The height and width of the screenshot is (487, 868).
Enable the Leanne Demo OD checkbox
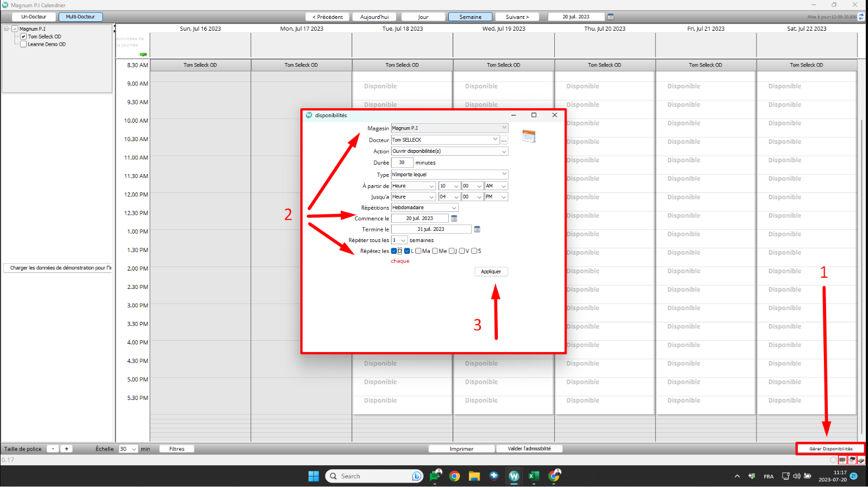pos(23,44)
